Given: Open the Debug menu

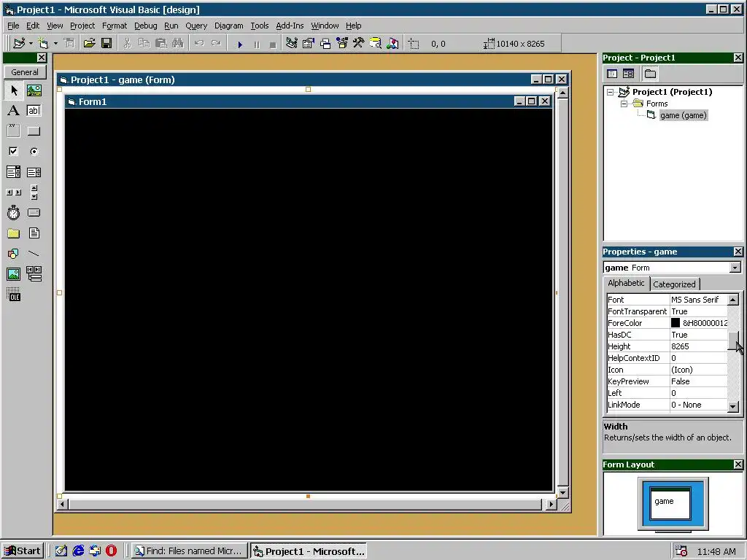Looking at the screenshot, I should click(x=146, y=26).
